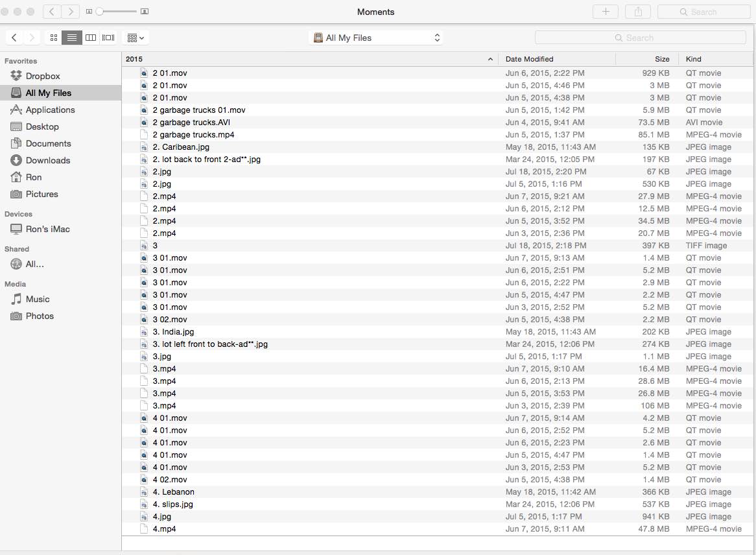Switch Finder to column view
Screen dimensions: 756x555
click(x=91, y=38)
